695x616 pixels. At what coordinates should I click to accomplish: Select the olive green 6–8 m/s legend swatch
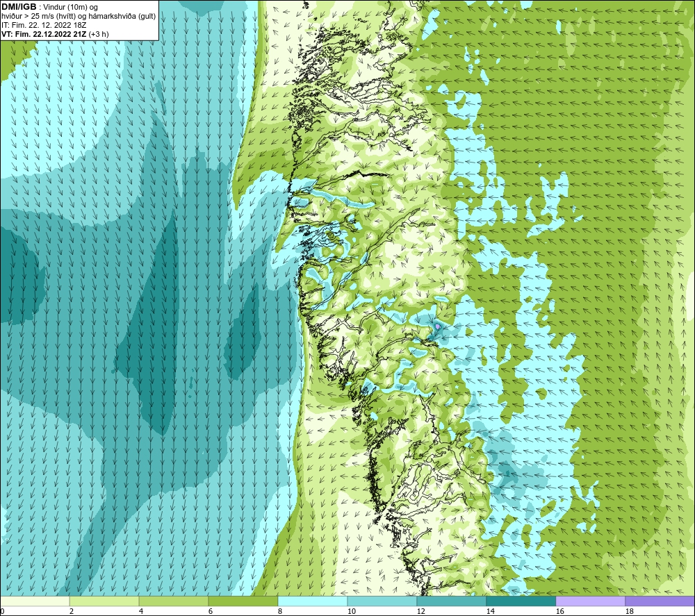[243, 601]
